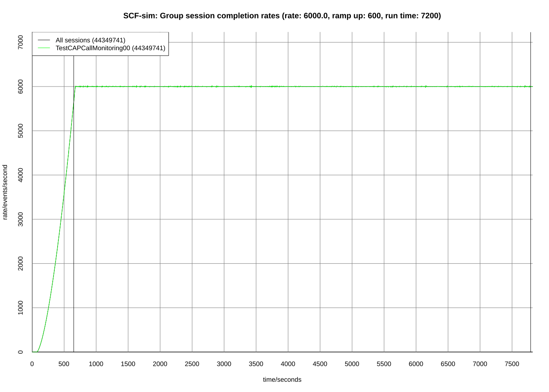549x392 pixels.
Task: Click the time/seconds axis label
Action: click(x=281, y=379)
